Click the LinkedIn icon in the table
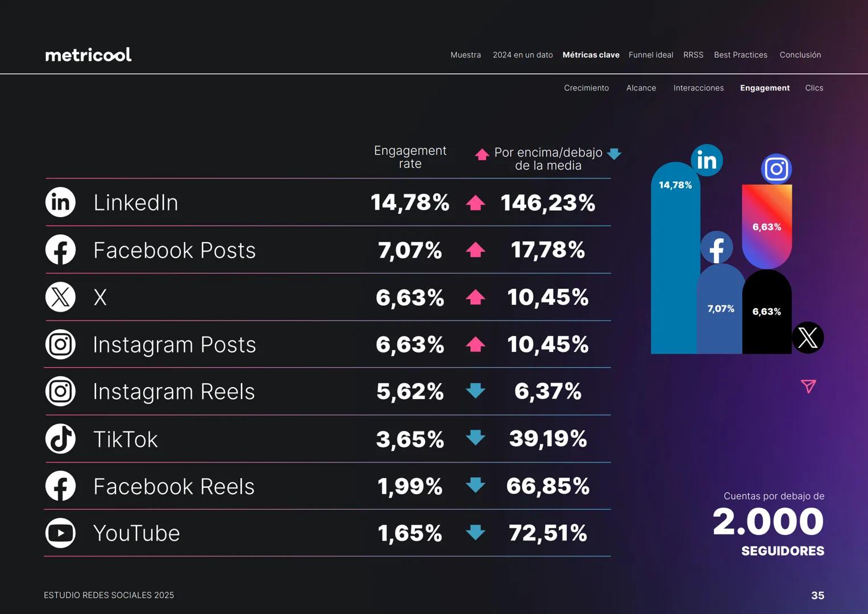Screen dimensions: 868x614 click(60, 202)
